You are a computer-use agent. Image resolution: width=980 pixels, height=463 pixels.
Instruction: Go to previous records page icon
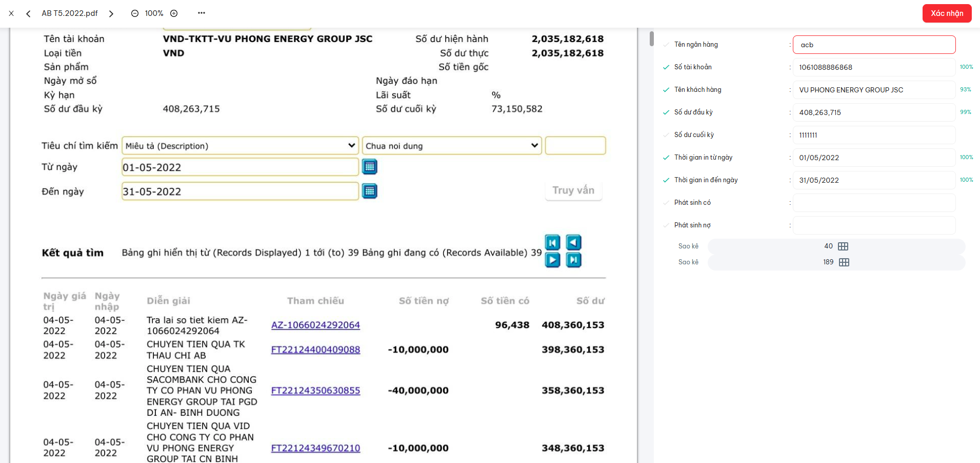coord(573,242)
